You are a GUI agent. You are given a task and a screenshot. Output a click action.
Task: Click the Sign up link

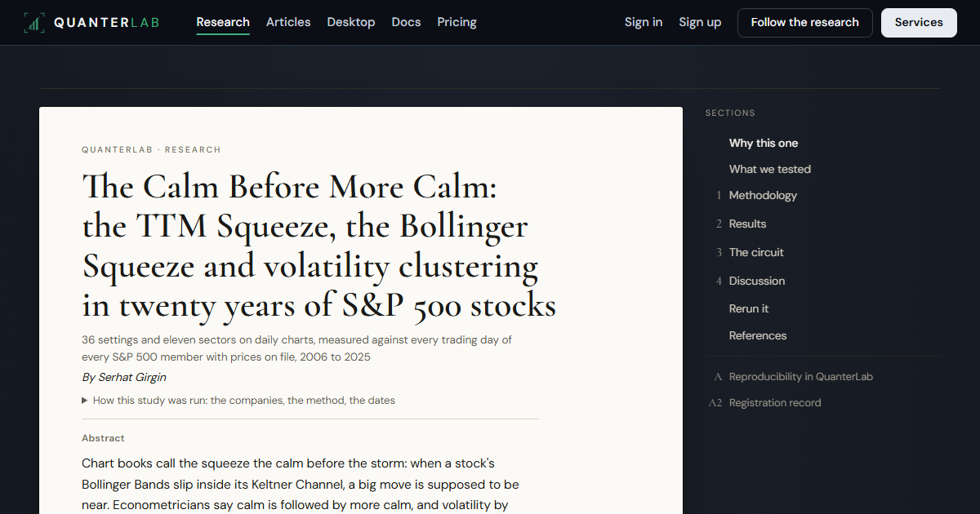700,22
